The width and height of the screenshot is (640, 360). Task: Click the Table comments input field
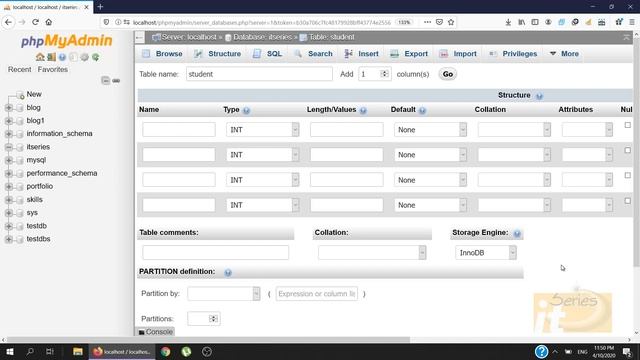click(x=216, y=253)
